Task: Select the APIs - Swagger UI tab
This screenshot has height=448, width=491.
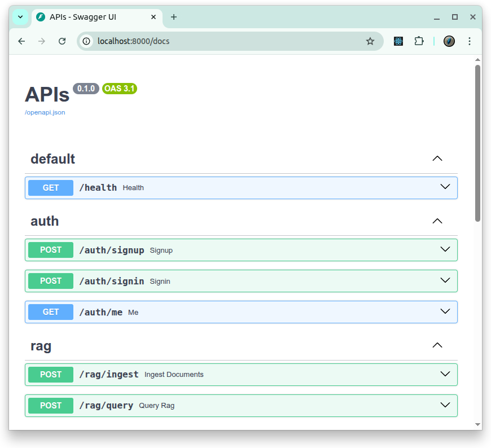Action: click(90, 17)
